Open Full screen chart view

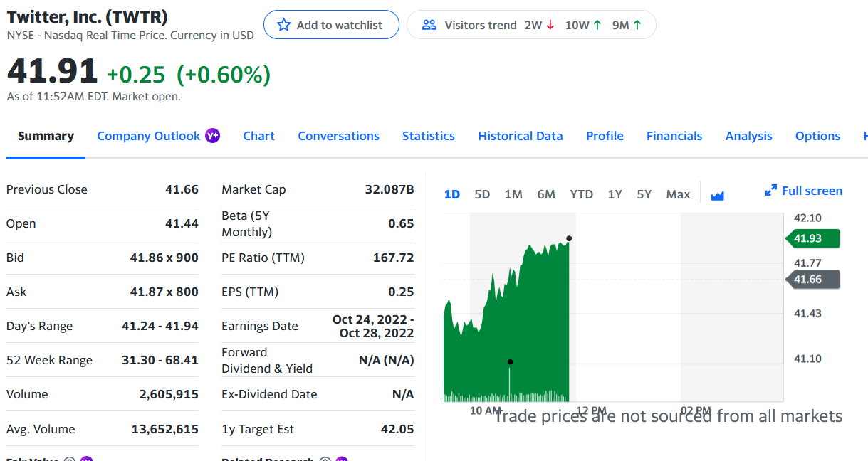tap(803, 191)
